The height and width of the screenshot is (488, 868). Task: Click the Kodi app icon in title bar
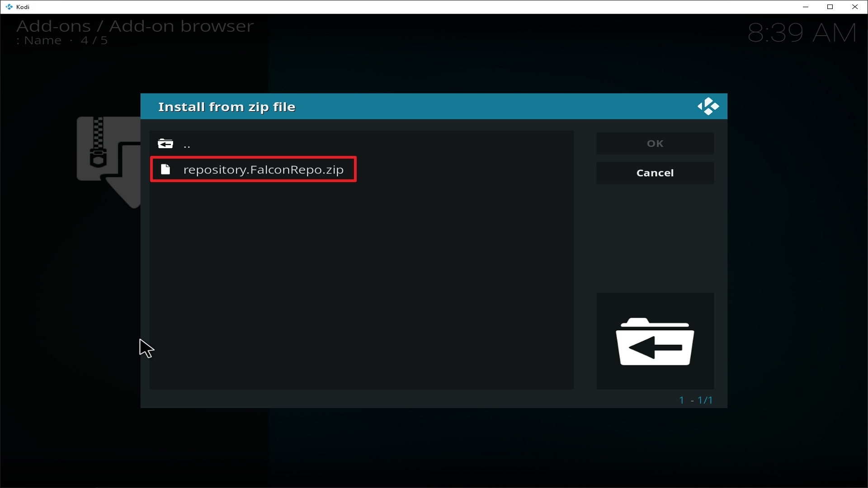9,7
